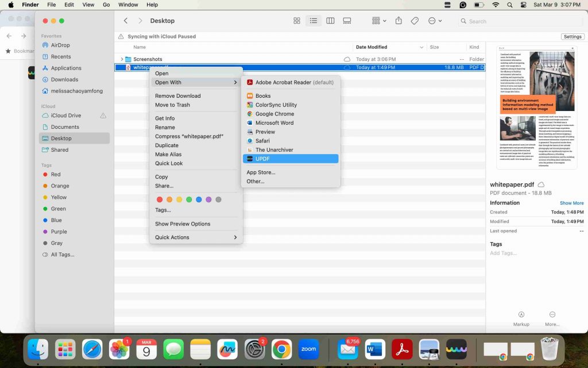Viewport: 588px width, 368px height.
Task: Expand the Screenshots folder disclosure triangle
Action: [x=121, y=59]
